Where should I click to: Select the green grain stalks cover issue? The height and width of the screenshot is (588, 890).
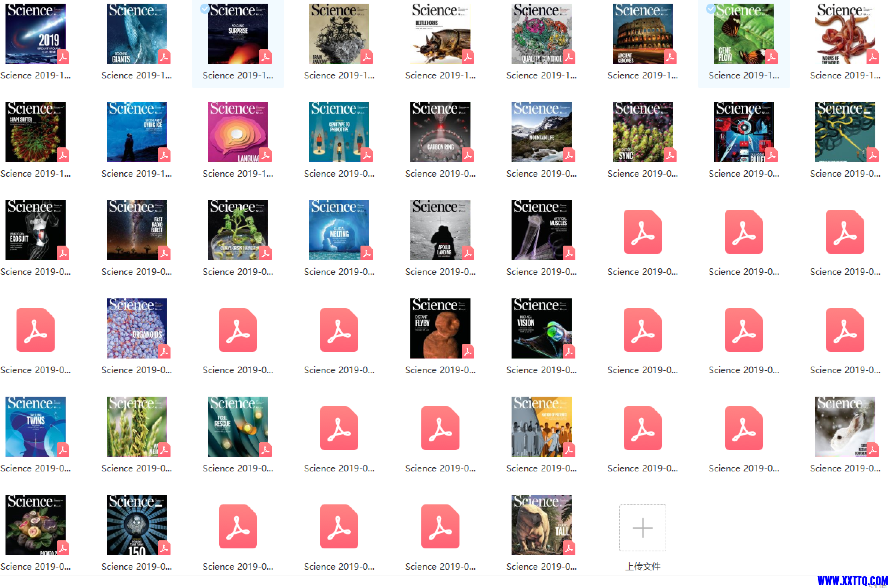[x=136, y=427]
